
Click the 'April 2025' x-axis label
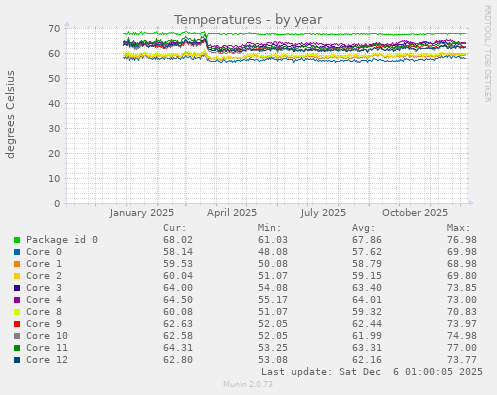pyautogui.click(x=232, y=213)
